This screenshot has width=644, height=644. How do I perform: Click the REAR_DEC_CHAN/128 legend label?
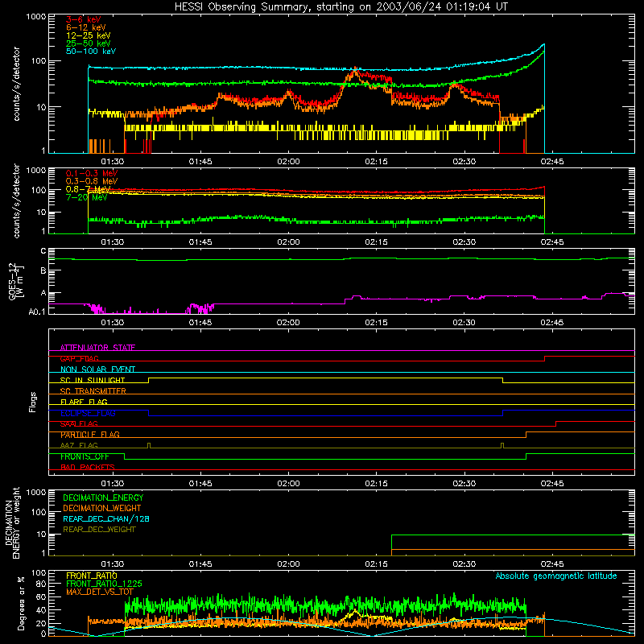(106, 518)
